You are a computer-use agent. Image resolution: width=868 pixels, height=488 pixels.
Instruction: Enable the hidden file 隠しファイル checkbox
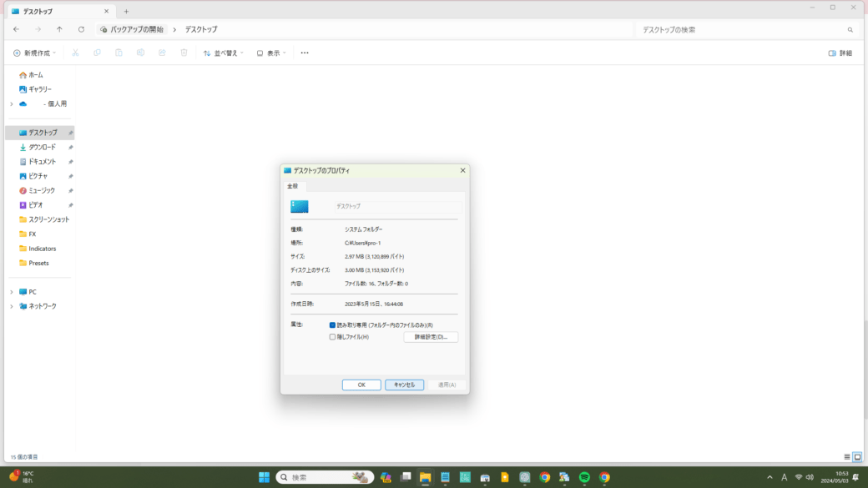coord(332,337)
